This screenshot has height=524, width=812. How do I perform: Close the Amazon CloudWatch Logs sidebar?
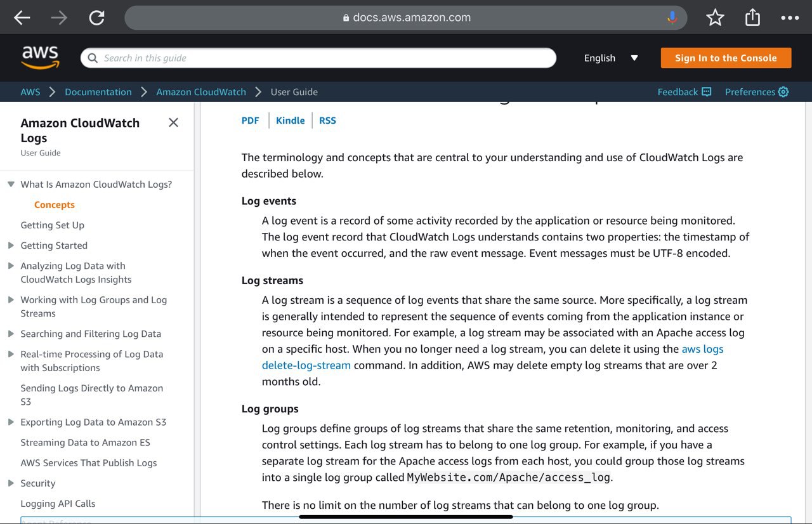[x=173, y=122]
